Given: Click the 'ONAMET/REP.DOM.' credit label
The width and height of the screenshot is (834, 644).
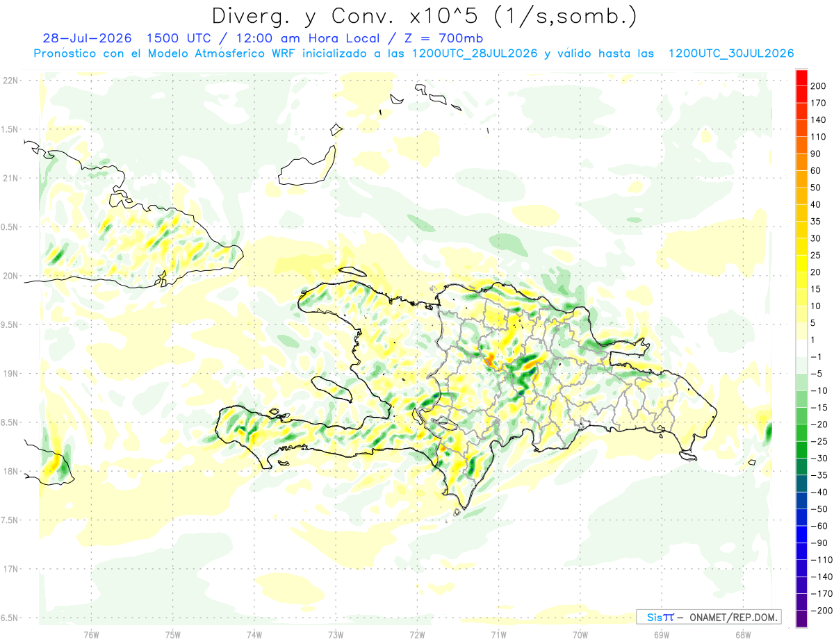Looking at the screenshot, I should tap(733, 618).
